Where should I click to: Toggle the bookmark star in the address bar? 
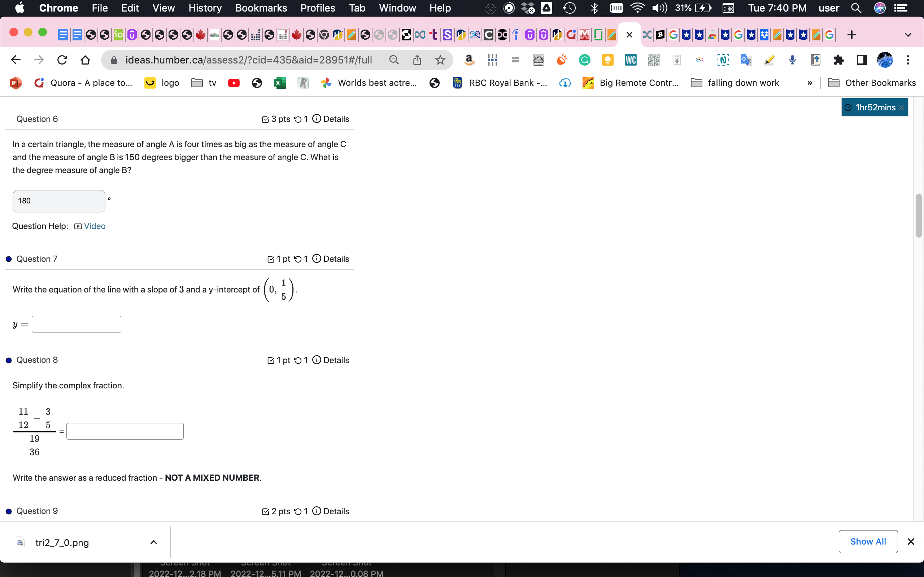(440, 60)
